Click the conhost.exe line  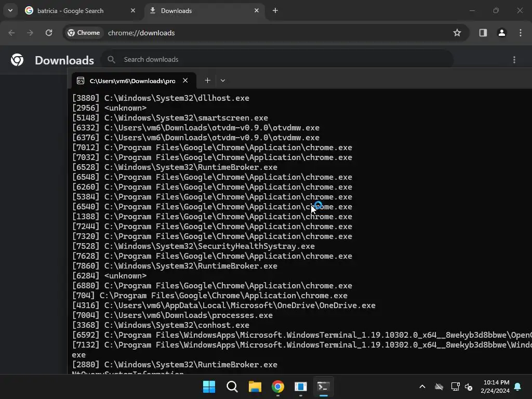161,325
